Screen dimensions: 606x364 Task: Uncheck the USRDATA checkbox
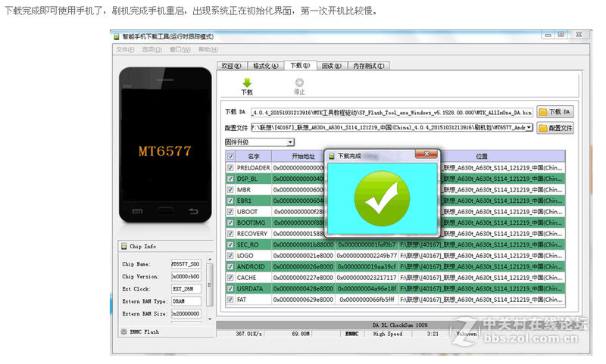coord(231,289)
